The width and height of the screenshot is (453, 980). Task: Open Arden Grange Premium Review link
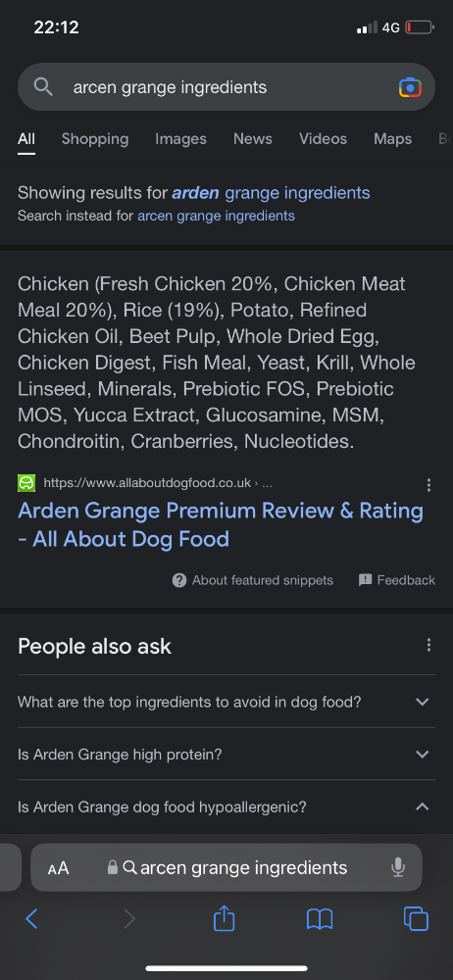coord(221,524)
